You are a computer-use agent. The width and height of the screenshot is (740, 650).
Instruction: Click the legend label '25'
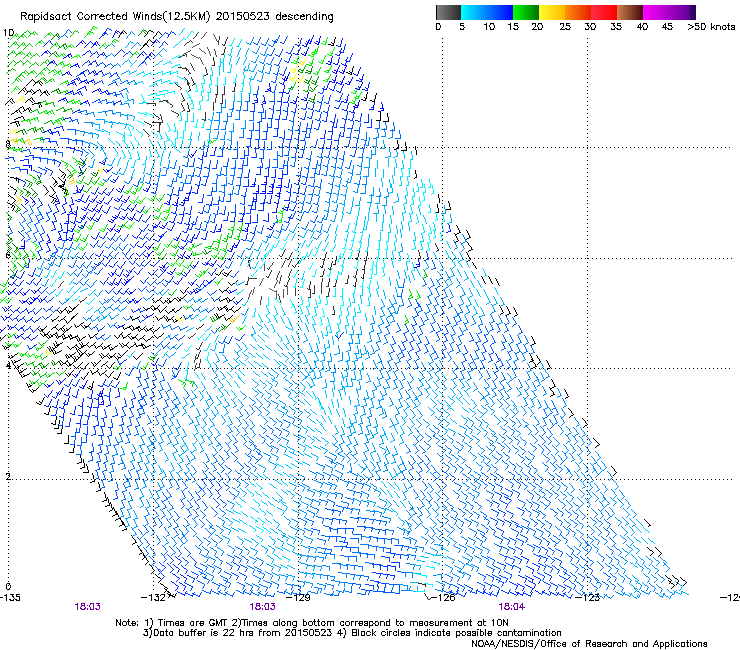[565, 27]
